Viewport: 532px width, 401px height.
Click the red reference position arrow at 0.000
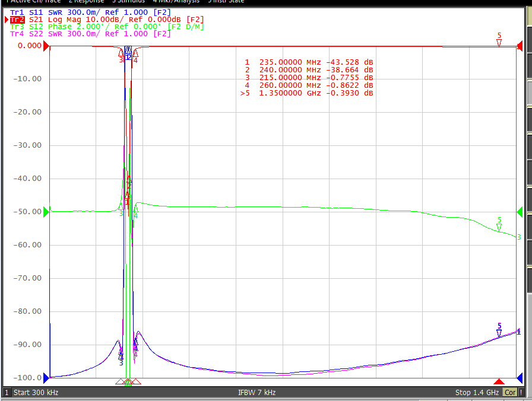tap(46, 46)
